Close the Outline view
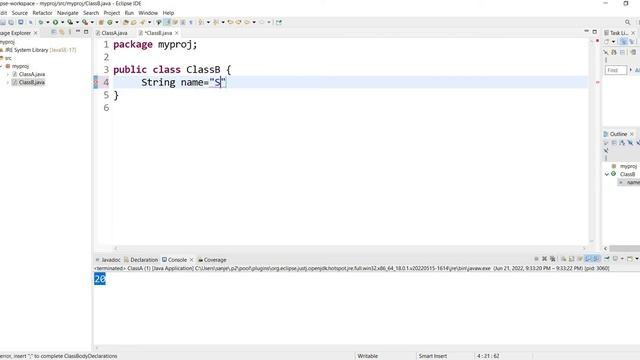Image resolution: width=640 pixels, height=360 pixels. pyautogui.click(x=632, y=134)
